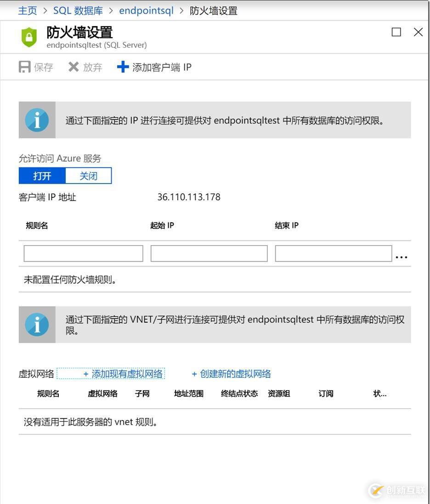430x504 pixels.
Task: Click the info icon in VNET access banner
Action: (37, 325)
